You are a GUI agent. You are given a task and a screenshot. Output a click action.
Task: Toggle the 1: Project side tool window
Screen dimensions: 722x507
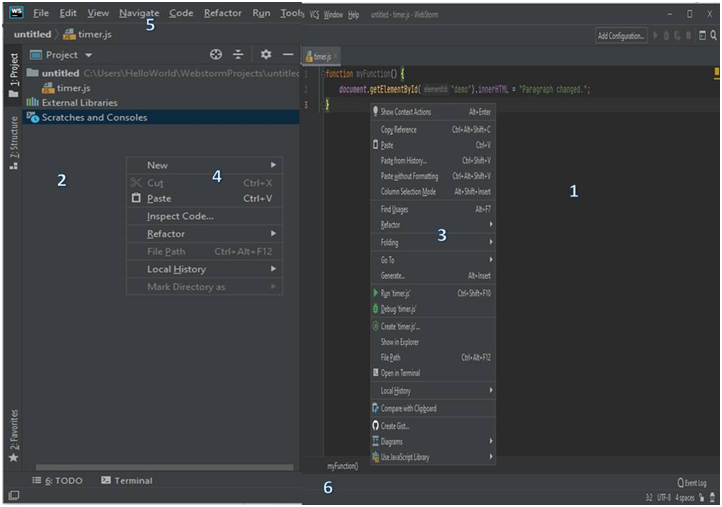pyautogui.click(x=13, y=75)
